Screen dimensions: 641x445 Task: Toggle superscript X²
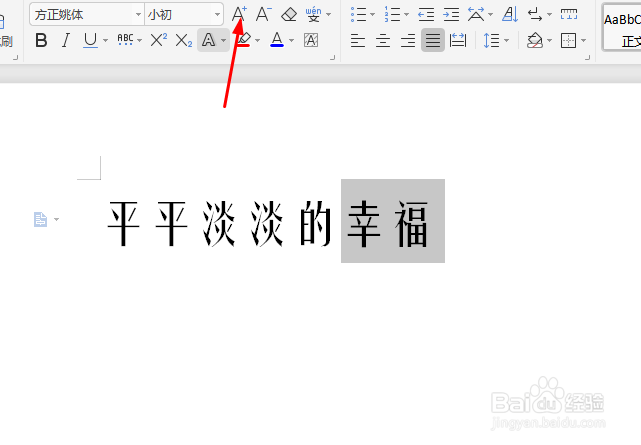159,40
